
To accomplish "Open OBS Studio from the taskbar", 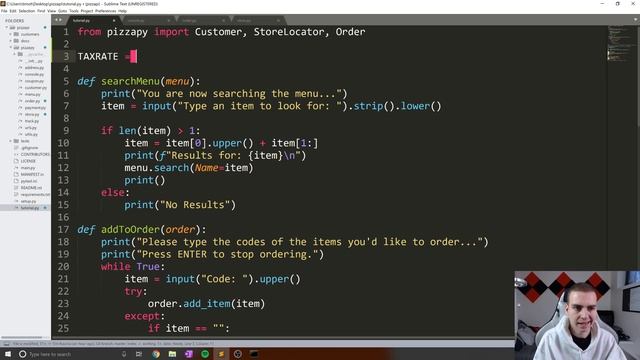I will (238, 354).
